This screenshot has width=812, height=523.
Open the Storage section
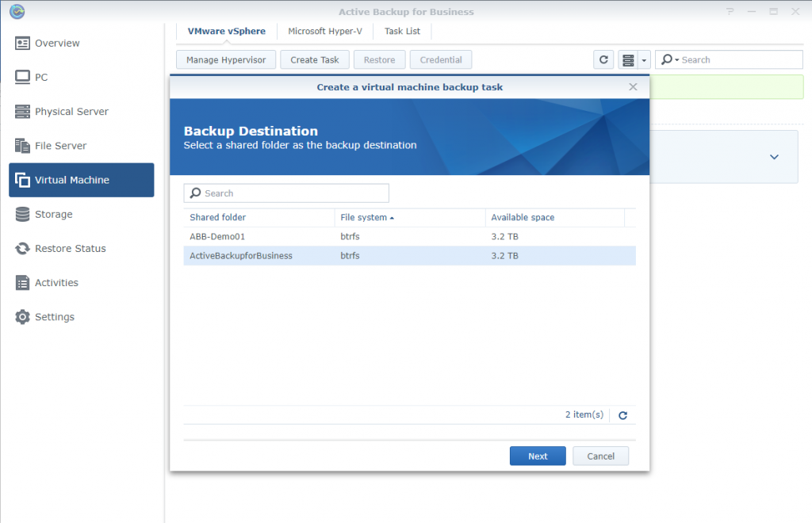tap(53, 214)
